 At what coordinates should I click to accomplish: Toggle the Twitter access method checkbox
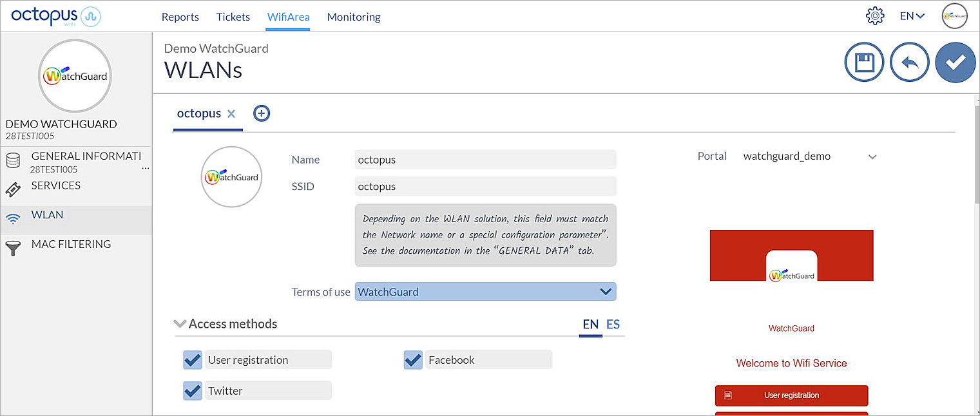[193, 391]
